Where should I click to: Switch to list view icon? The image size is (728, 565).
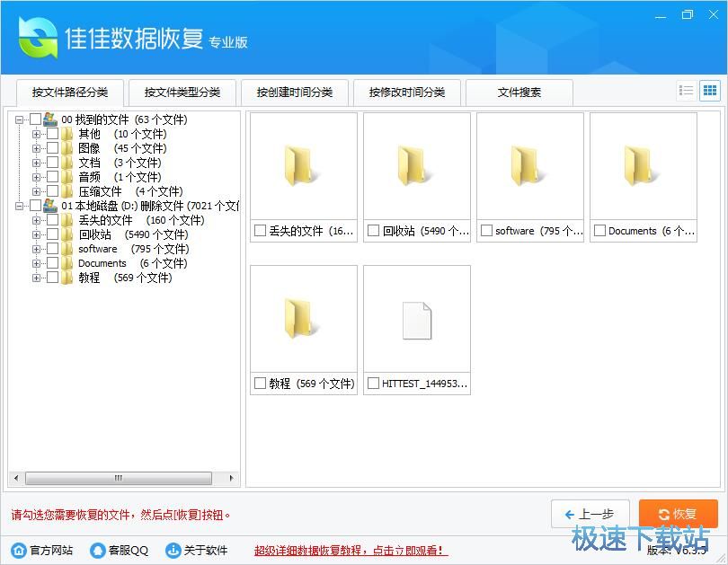click(x=687, y=91)
